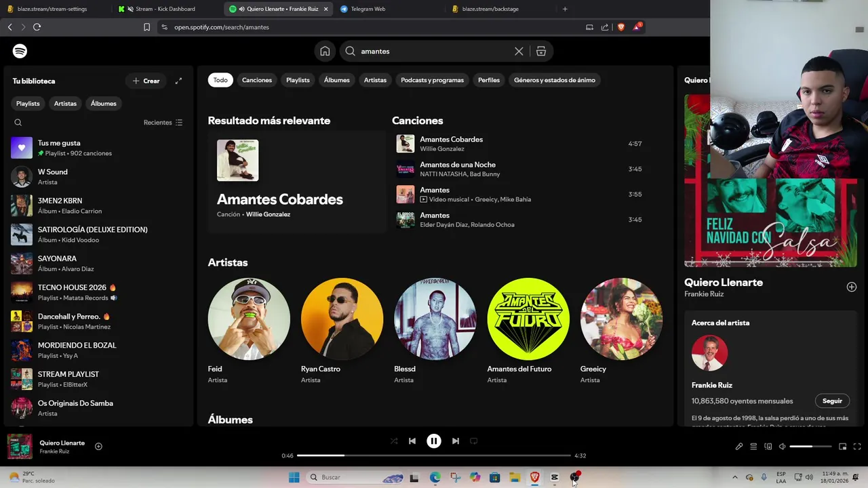868x488 pixels.
Task: Select the Perfiles filter
Action: point(489,80)
